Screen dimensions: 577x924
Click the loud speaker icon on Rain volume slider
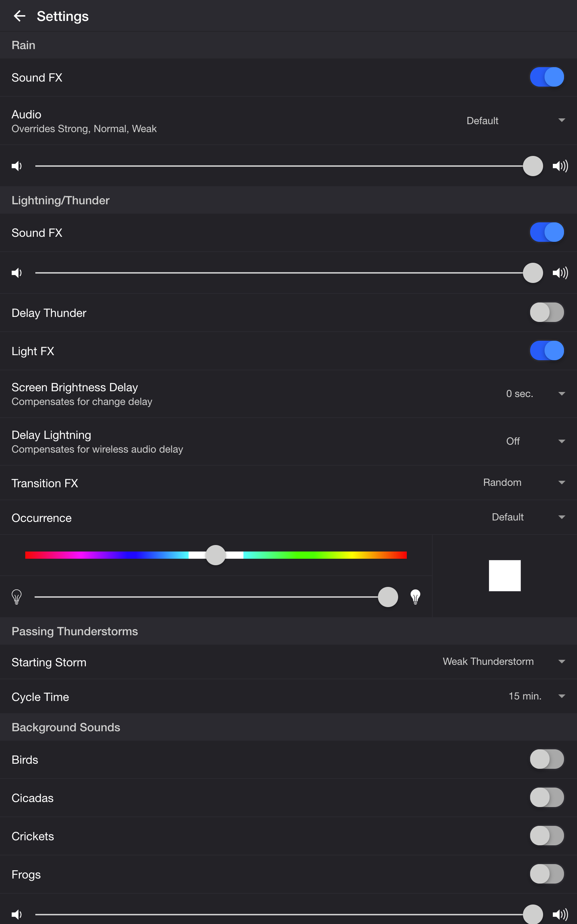[559, 166]
